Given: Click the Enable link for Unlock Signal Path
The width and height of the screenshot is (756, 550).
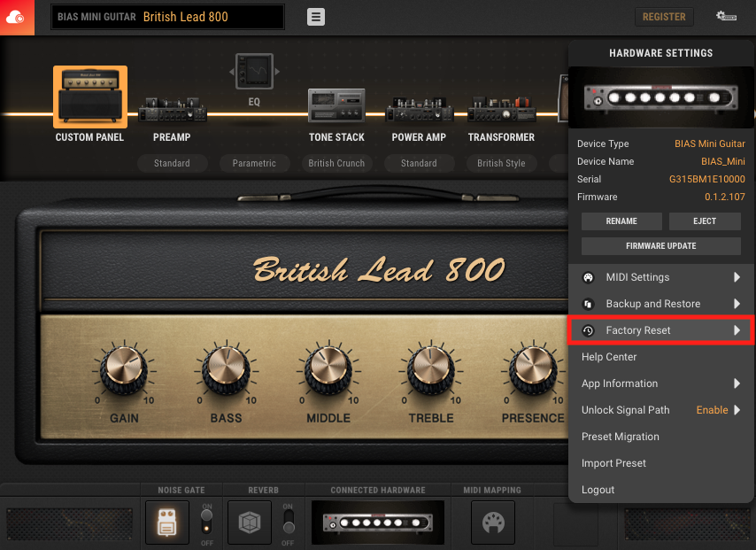Looking at the screenshot, I should point(712,409).
